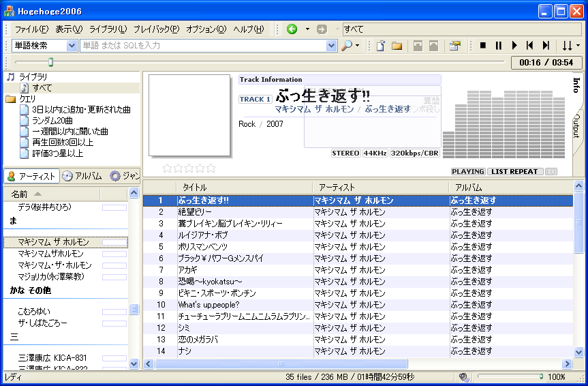
Task: Open the forward button history dropdown arrow
Action: [337, 29]
